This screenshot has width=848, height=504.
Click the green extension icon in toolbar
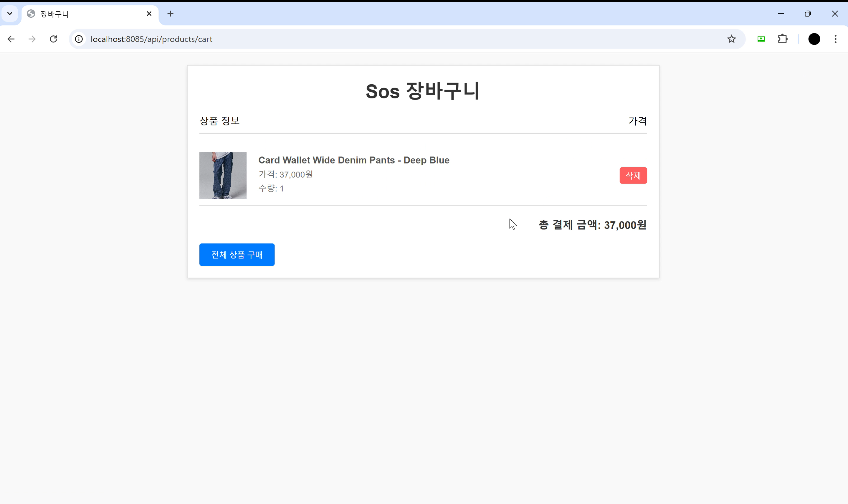[x=761, y=39]
